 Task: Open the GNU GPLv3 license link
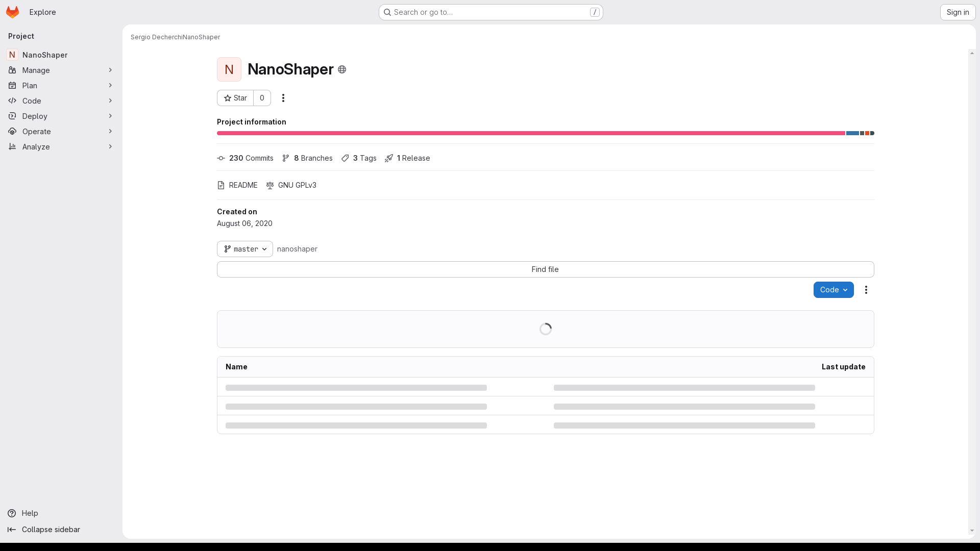click(291, 185)
